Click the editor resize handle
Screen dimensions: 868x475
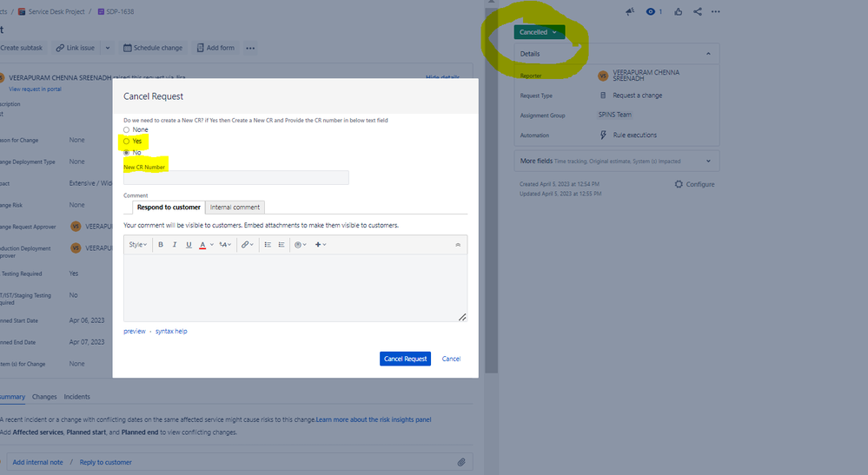[462, 317]
